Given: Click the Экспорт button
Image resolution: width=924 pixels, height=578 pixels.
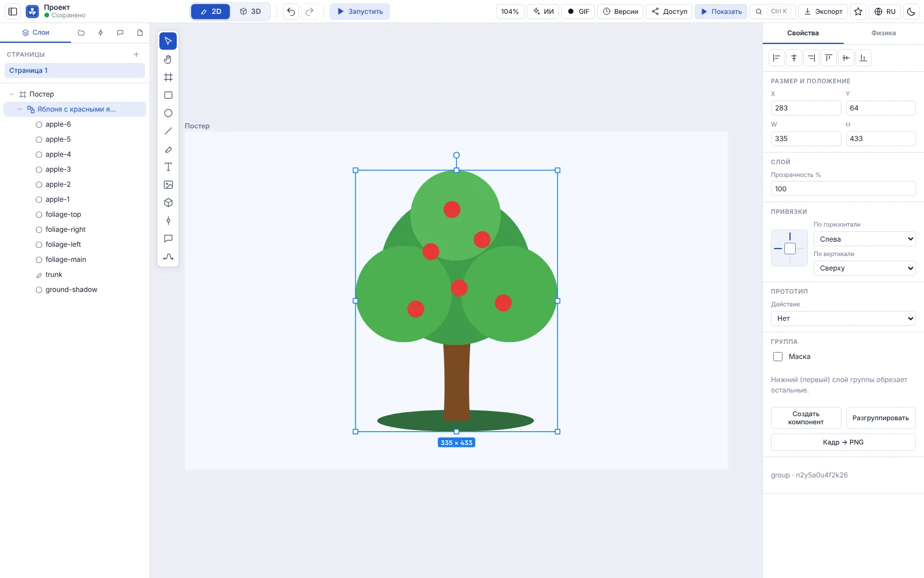Looking at the screenshot, I should [823, 12].
